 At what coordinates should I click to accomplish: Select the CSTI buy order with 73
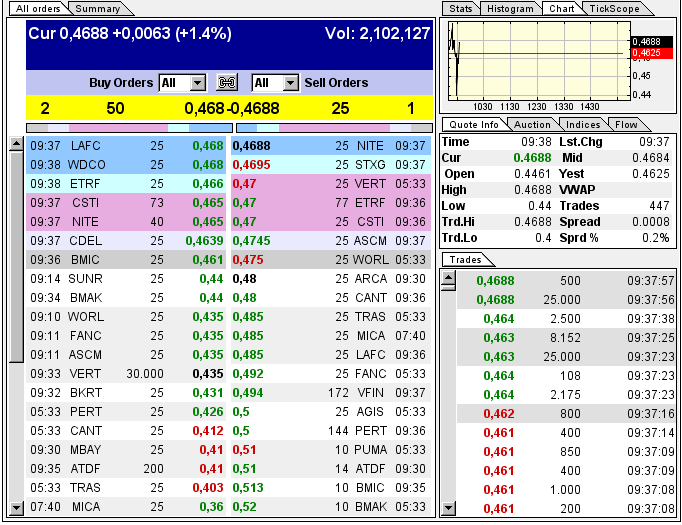click(126, 203)
